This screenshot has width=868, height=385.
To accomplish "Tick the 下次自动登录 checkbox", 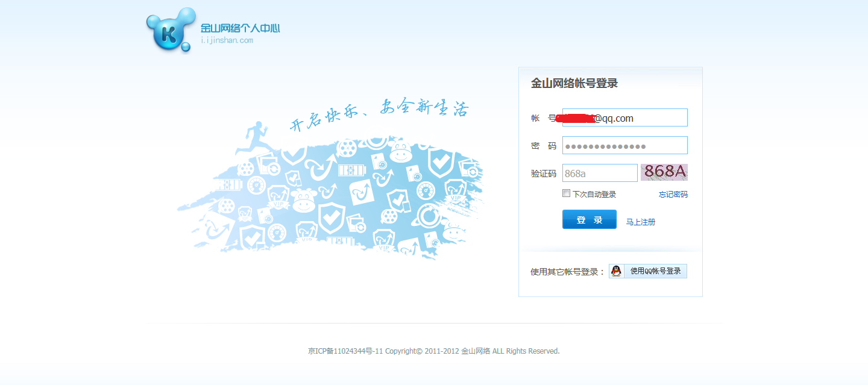I will (566, 193).
